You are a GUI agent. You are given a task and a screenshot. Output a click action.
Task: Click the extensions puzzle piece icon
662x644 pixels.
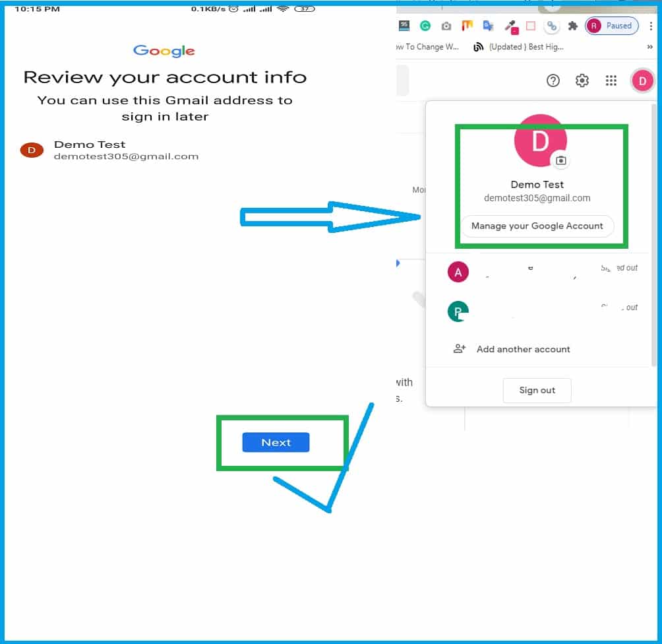point(573,26)
